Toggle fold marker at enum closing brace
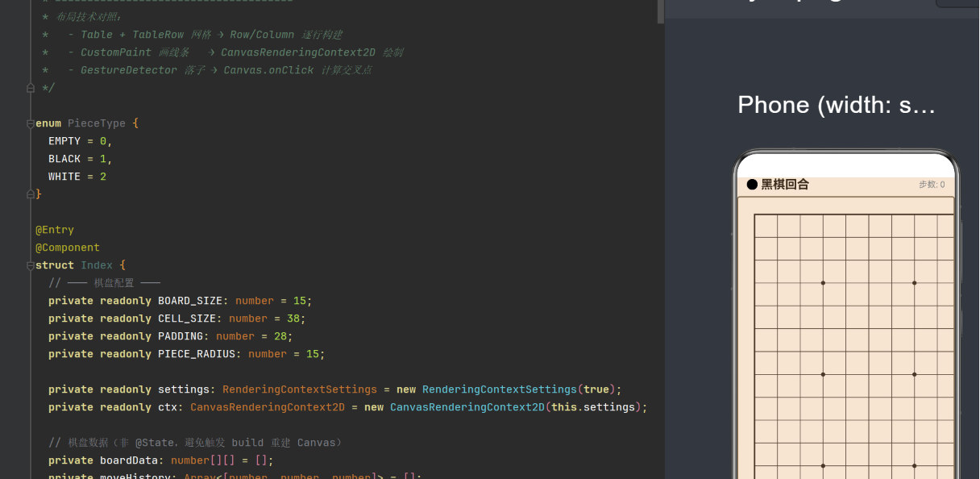This screenshot has height=479, width=980. [30, 194]
